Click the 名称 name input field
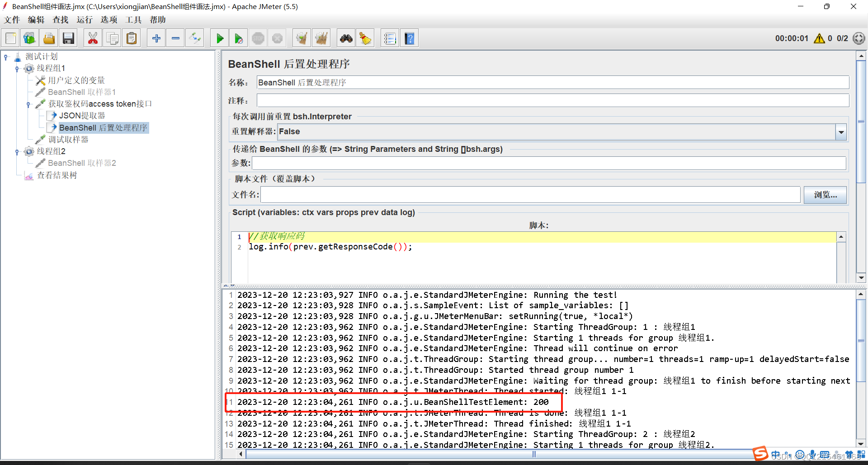Viewport: 868px width, 465px height. pos(553,83)
